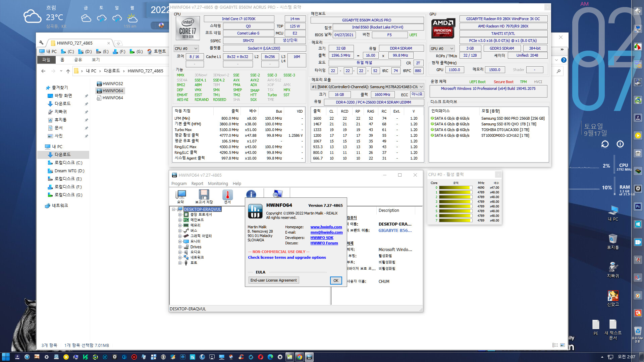Show hidden system tray icons
Image resolution: width=644 pixels, height=362 pixels.
point(602,357)
